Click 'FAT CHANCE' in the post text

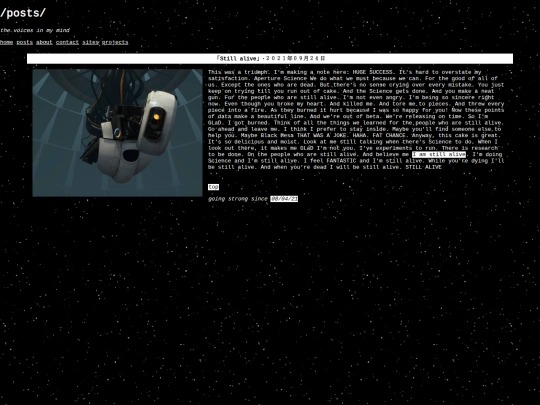point(389,135)
